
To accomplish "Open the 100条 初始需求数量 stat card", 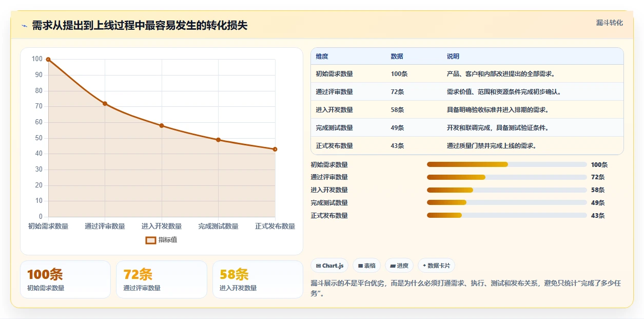I will tap(65, 279).
